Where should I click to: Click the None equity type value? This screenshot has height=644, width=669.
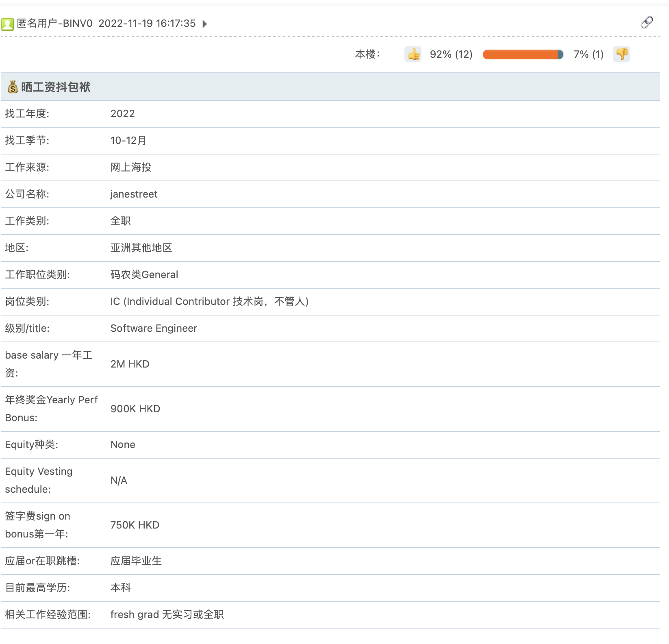123,444
